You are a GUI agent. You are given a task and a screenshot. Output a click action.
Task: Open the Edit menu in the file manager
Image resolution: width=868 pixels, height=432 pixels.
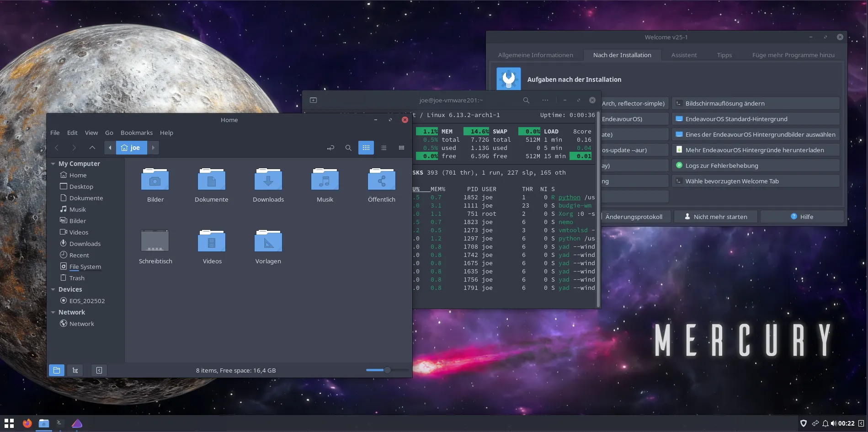click(x=72, y=133)
